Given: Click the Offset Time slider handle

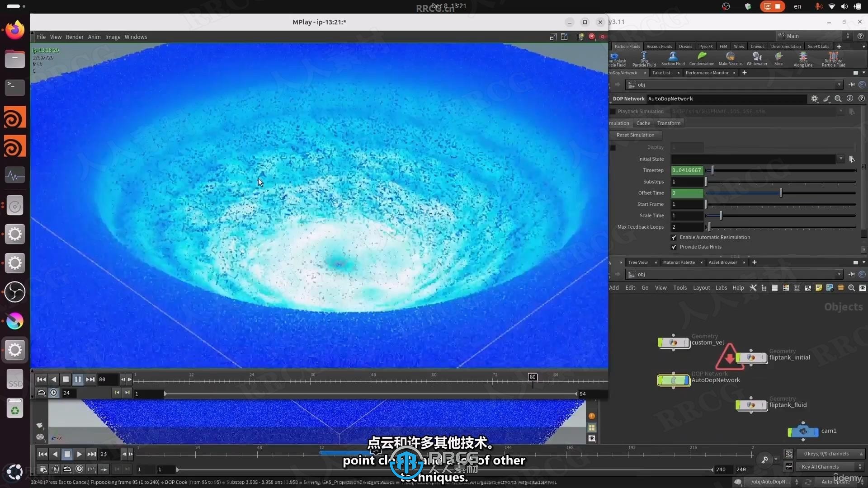Looking at the screenshot, I should pyautogui.click(x=780, y=193).
